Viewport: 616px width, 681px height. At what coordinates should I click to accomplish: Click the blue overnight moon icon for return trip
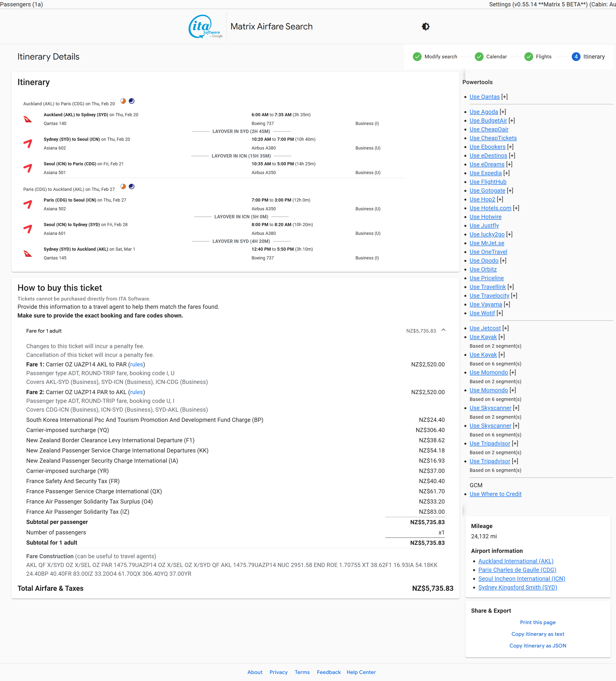132,186
